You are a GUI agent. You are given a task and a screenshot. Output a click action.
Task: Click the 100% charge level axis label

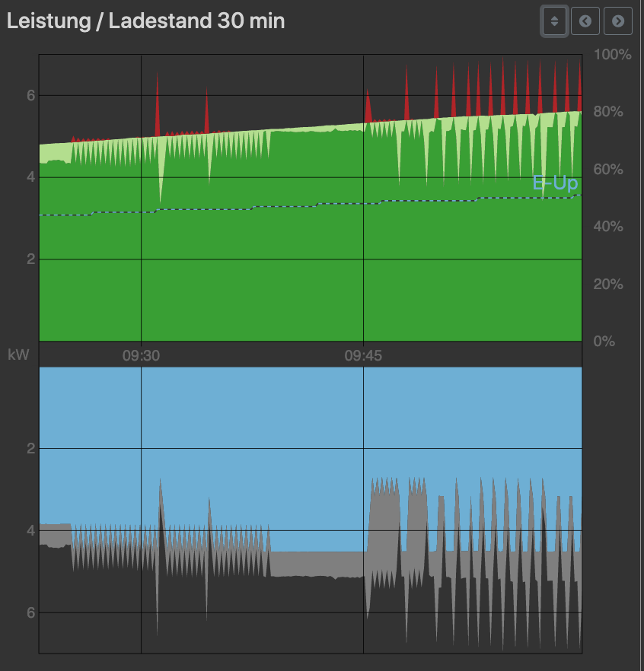612,55
